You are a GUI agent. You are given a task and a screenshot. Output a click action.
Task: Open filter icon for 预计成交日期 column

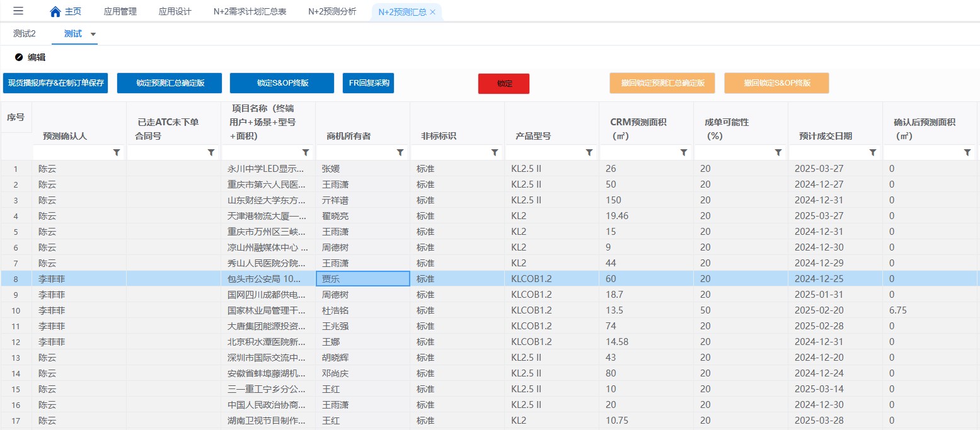pyautogui.click(x=873, y=152)
